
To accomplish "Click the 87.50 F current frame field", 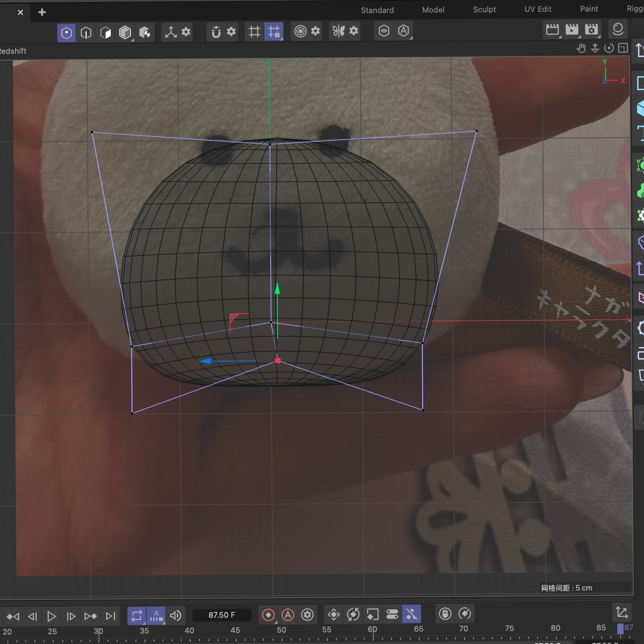I will click(x=222, y=615).
